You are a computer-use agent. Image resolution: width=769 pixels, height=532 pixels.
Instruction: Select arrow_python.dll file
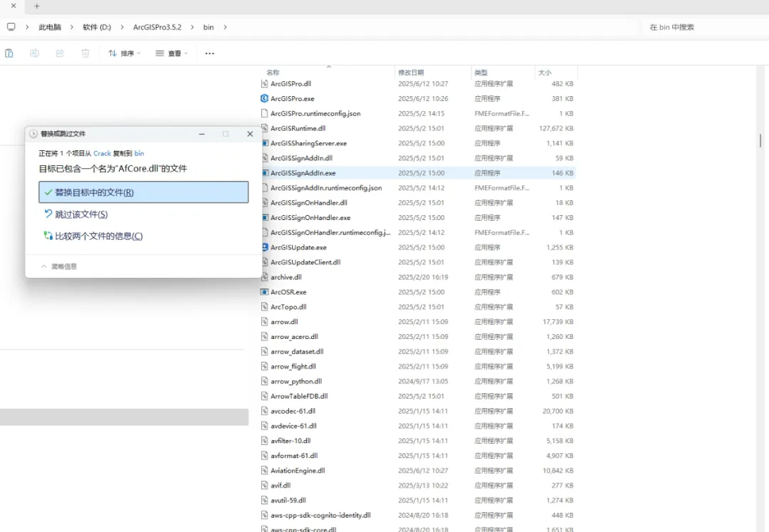pyautogui.click(x=296, y=382)
